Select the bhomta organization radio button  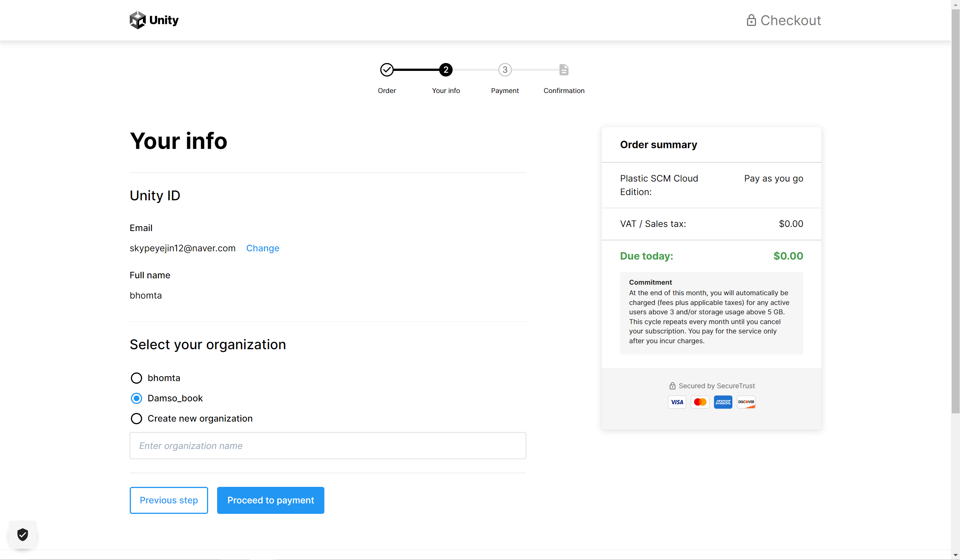pyautogui.click(x=136, y=378)
